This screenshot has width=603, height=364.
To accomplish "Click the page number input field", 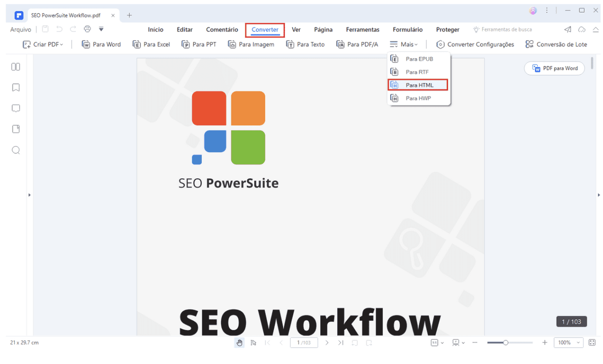I will (x=304, y=343).
